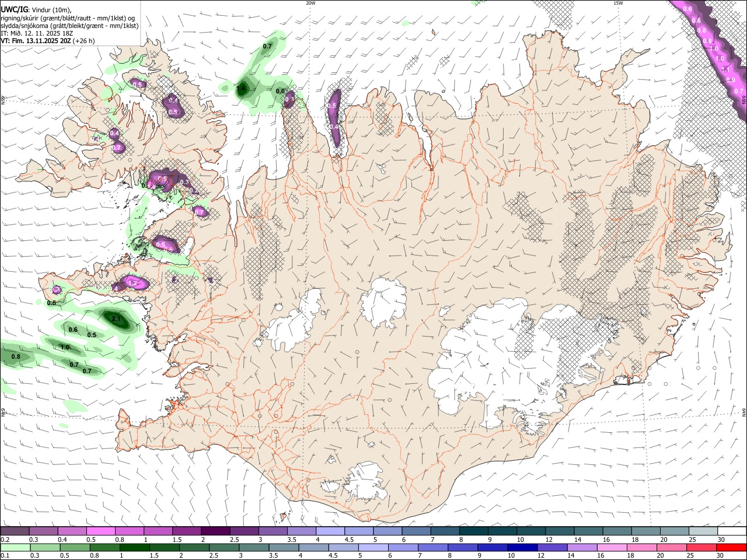Click the 'rigning/skúrir' legend description line
The height and width of the screenshot is (560, 747).
point(68,17)
